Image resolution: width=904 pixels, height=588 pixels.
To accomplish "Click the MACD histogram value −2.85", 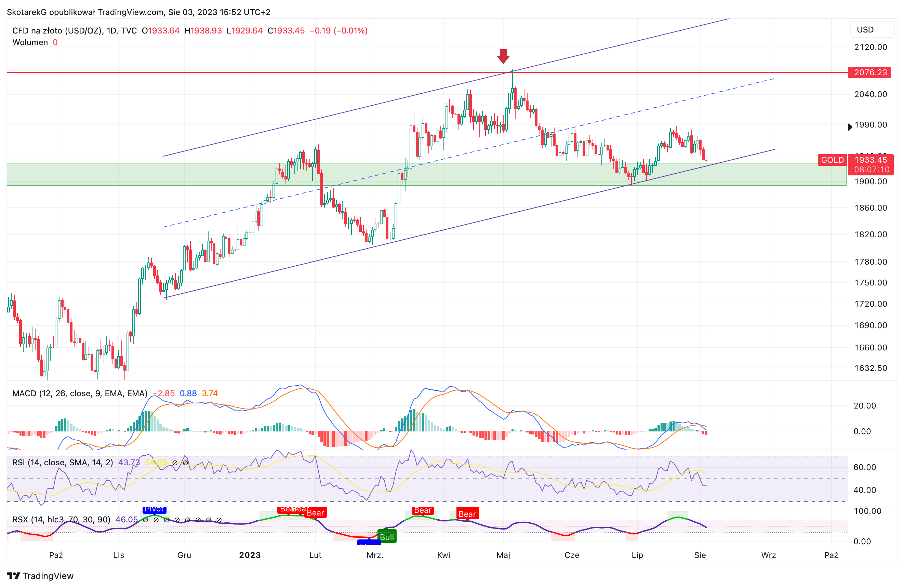I will tap(163, 393).
